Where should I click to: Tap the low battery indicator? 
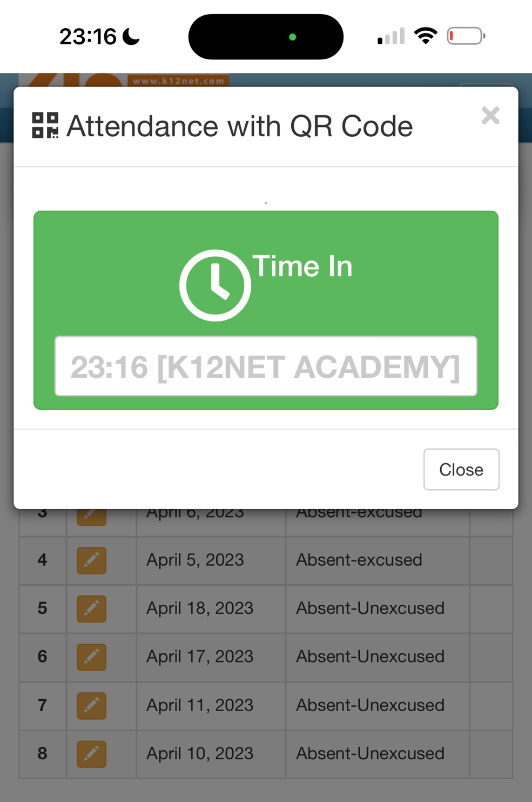pos(466,36)
